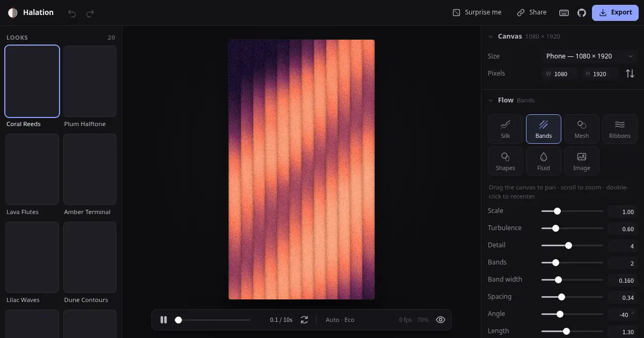644x338 pixels.
Task: Open the Share link dialog
Action: pos(532,12)
